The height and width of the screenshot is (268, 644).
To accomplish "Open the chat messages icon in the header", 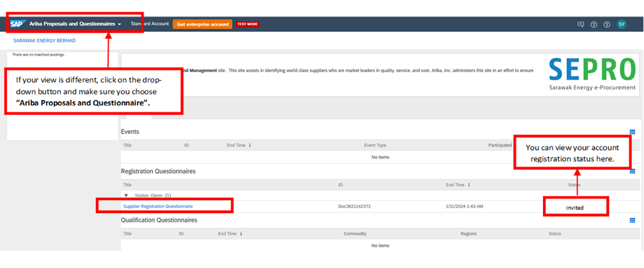I will [x=581, y=24].
